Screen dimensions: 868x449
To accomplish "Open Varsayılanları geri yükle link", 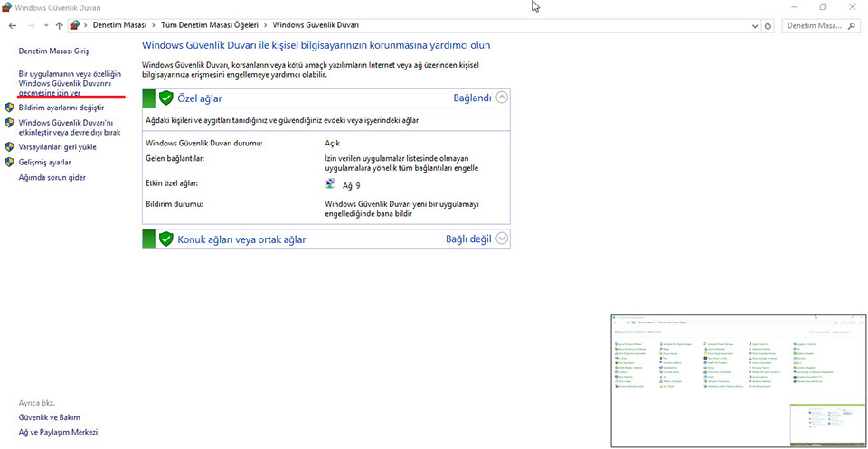I will tap(58, 147).
